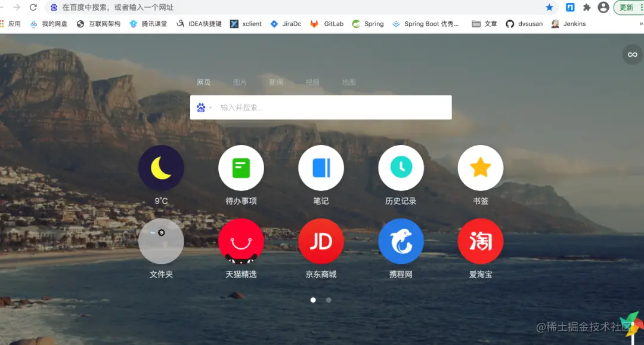Open the 爱淘宝 Taobao icon

pos(481,241)
